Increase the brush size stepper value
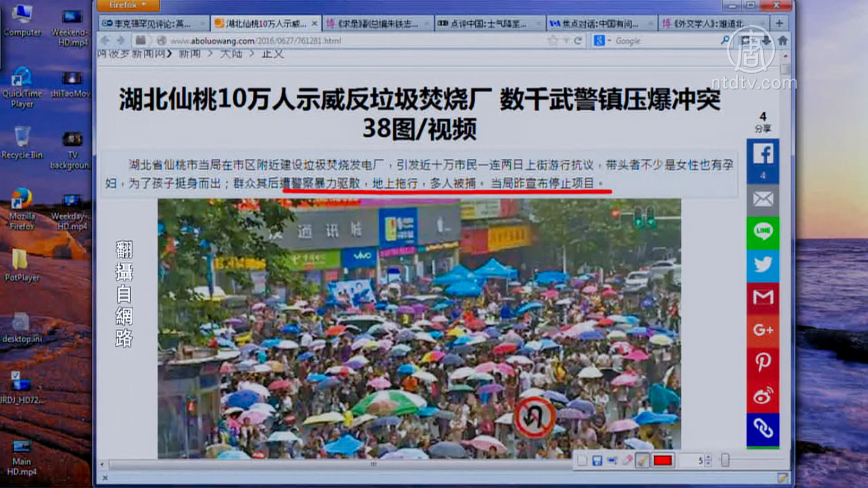The image size is (868, 488). 707,458
